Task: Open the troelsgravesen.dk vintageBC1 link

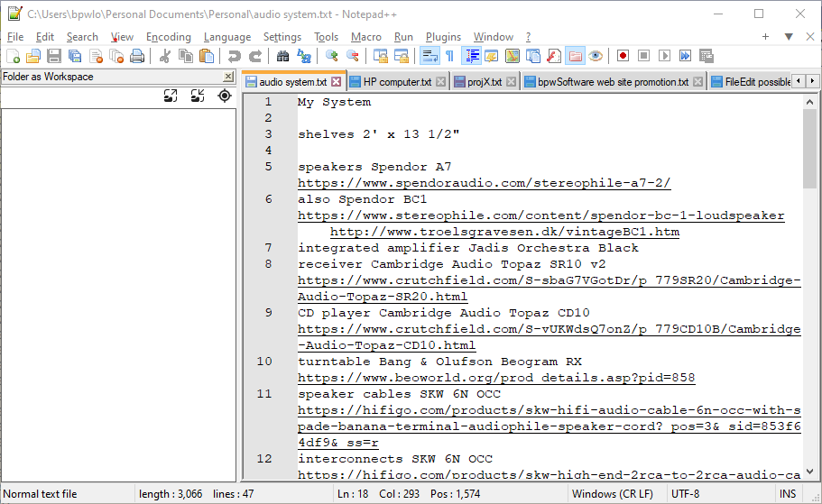Action: 504,232
